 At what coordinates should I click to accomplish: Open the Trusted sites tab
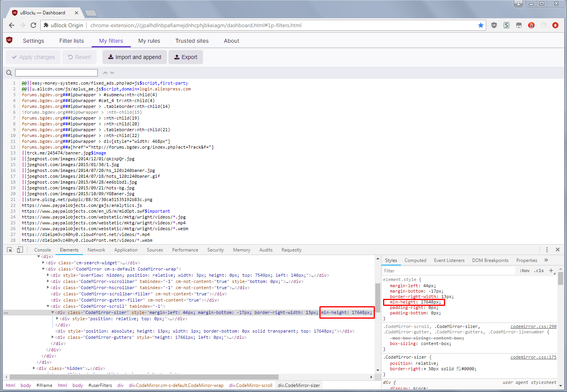(x=192, y=41)
